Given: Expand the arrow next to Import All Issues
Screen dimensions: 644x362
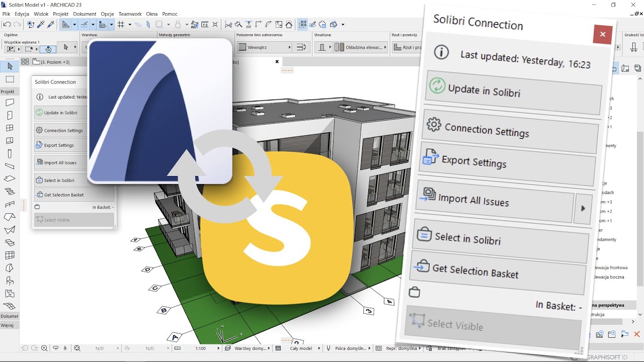Looking at the screenshot, I should click(x=583, y=208).
